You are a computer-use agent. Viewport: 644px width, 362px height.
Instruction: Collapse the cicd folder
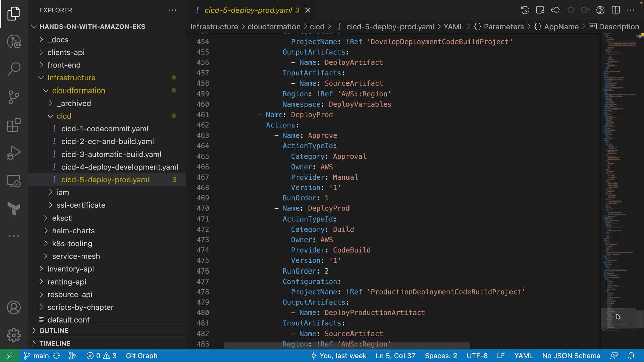(64, 116)
